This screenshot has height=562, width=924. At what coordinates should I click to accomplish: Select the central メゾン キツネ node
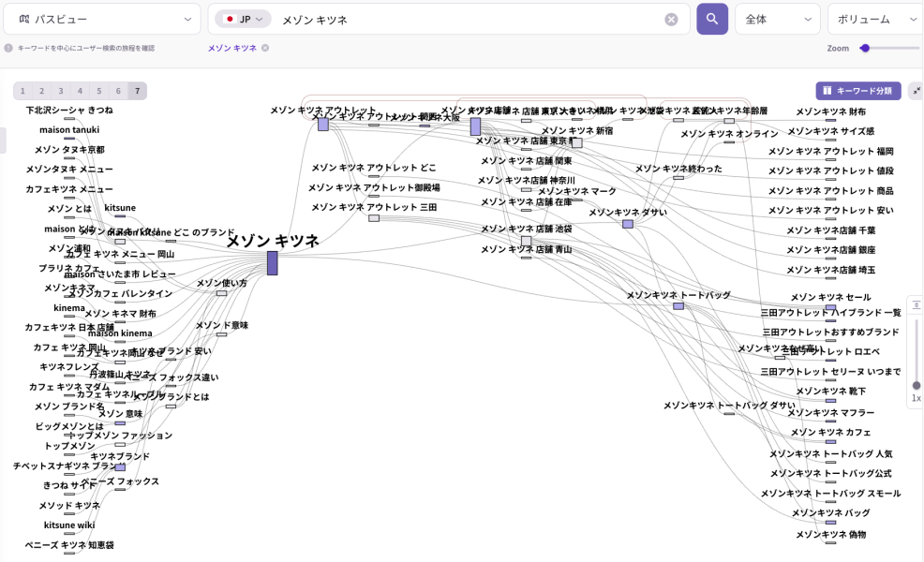(272, 263)
